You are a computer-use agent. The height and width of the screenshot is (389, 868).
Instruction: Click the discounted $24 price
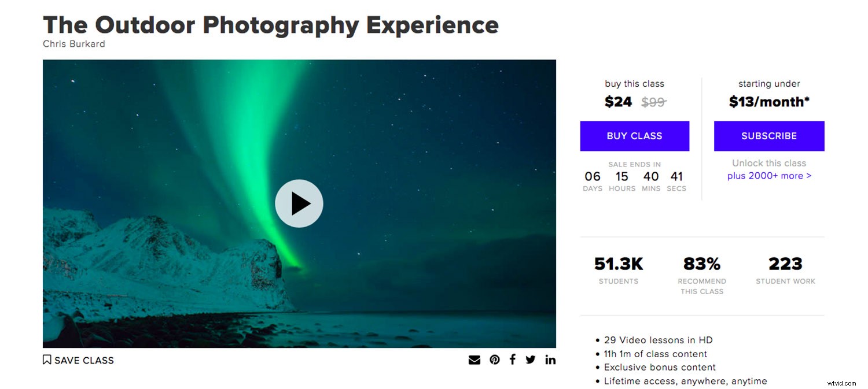click(x=617, y=101)
